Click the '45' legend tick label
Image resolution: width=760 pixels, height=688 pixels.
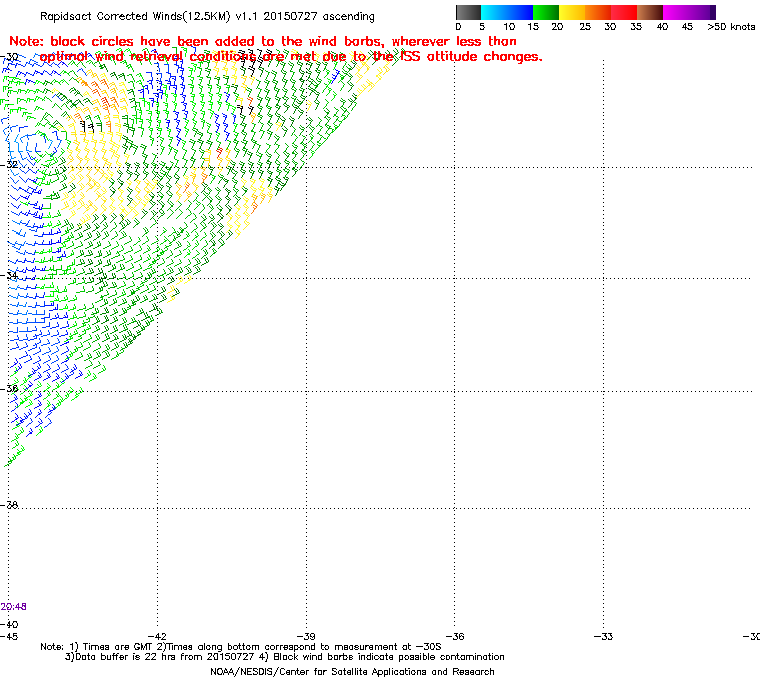pos(687,27)
